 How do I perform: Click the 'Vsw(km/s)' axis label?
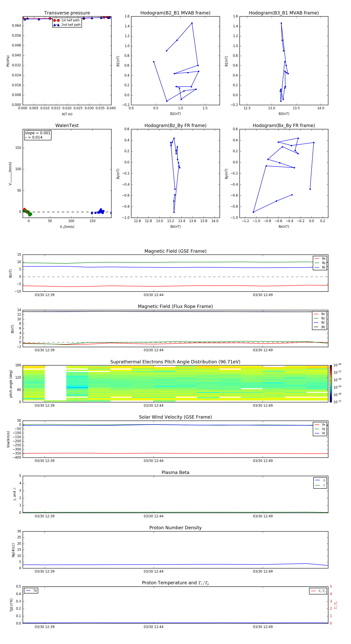click(x=8, y=439)
